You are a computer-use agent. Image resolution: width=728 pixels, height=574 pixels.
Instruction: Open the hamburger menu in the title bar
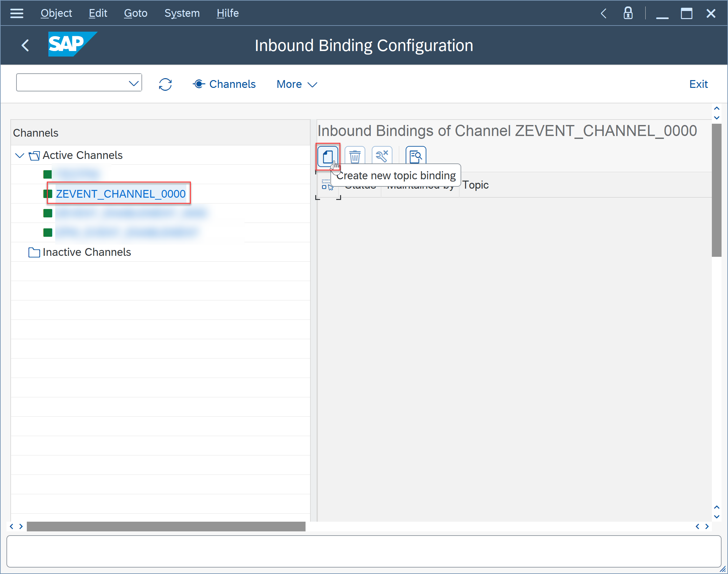pos(16,13)
